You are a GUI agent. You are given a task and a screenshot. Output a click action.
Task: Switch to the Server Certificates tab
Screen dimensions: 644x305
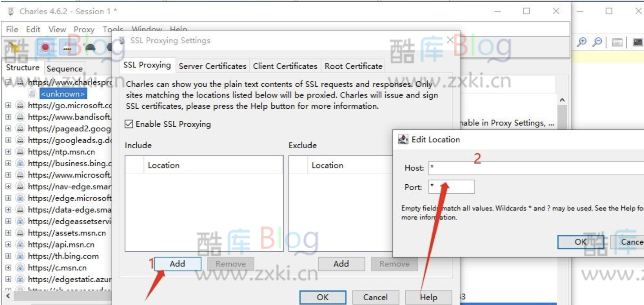point(212,66)
